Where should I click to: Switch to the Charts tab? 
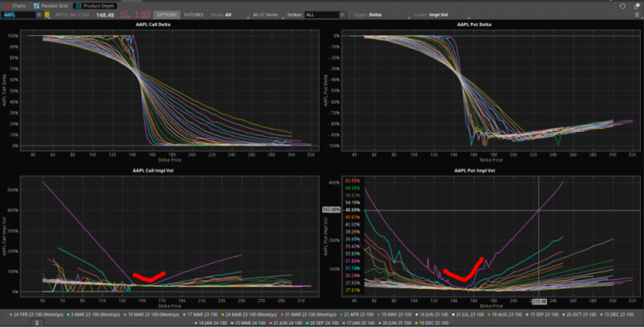click(x=15, y=5)
